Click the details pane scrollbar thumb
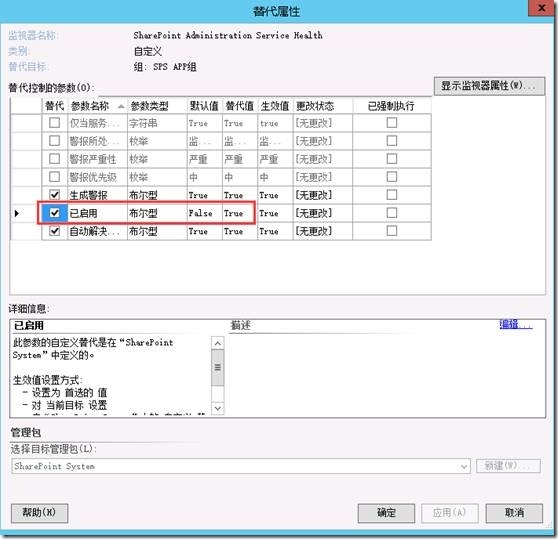Screen dimensions: 558x539 (217, 368)
